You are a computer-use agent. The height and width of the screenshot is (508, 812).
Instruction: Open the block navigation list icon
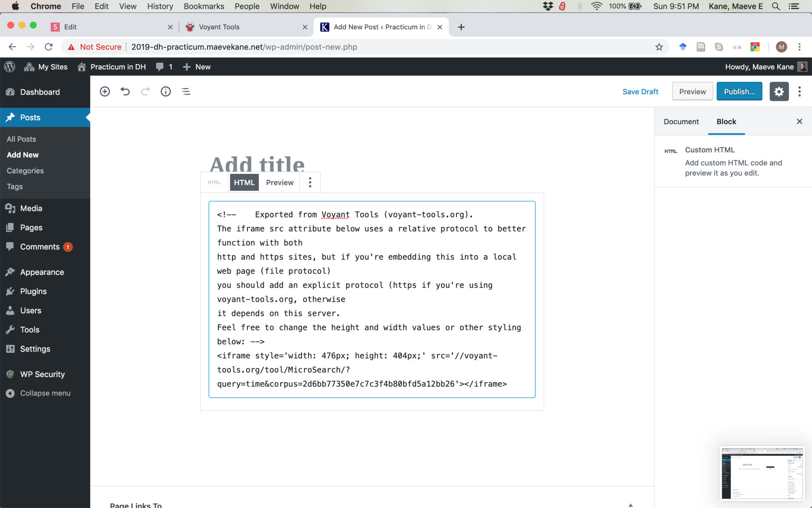186,91
